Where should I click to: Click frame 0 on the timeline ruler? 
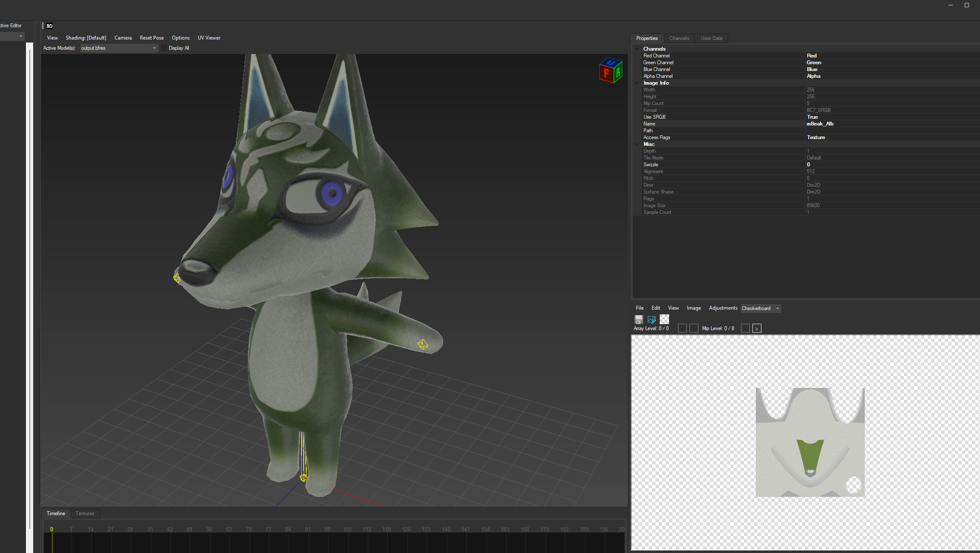tap(51, 529)
